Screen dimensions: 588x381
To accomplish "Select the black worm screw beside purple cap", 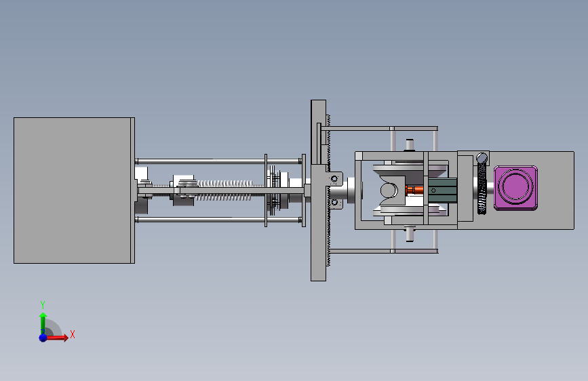I will [x=482, y=188].
